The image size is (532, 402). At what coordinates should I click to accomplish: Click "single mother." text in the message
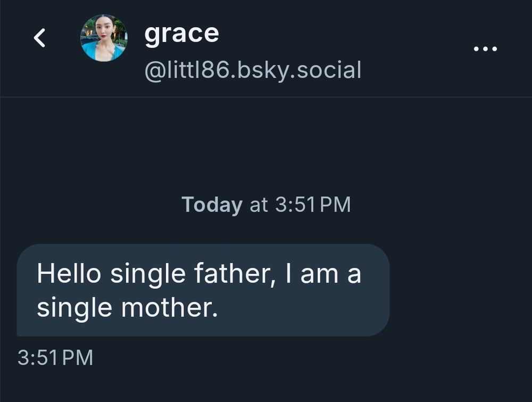click(127, 308)
